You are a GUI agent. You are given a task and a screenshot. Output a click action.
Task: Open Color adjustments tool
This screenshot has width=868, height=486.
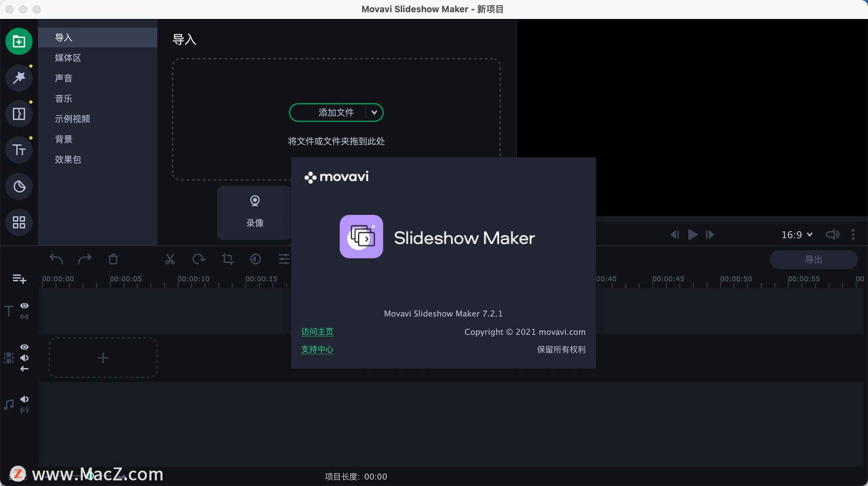point(255,259)
